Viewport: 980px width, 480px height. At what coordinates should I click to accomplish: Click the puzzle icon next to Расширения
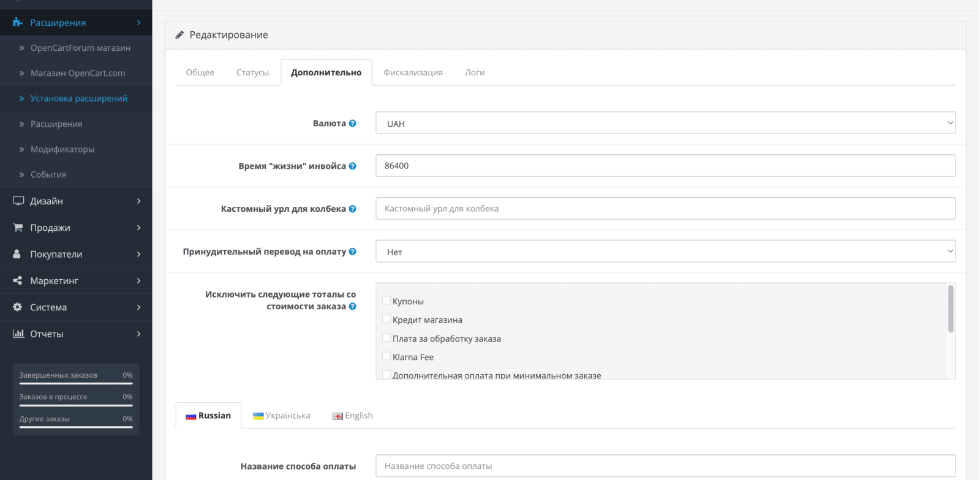(18, 23)
